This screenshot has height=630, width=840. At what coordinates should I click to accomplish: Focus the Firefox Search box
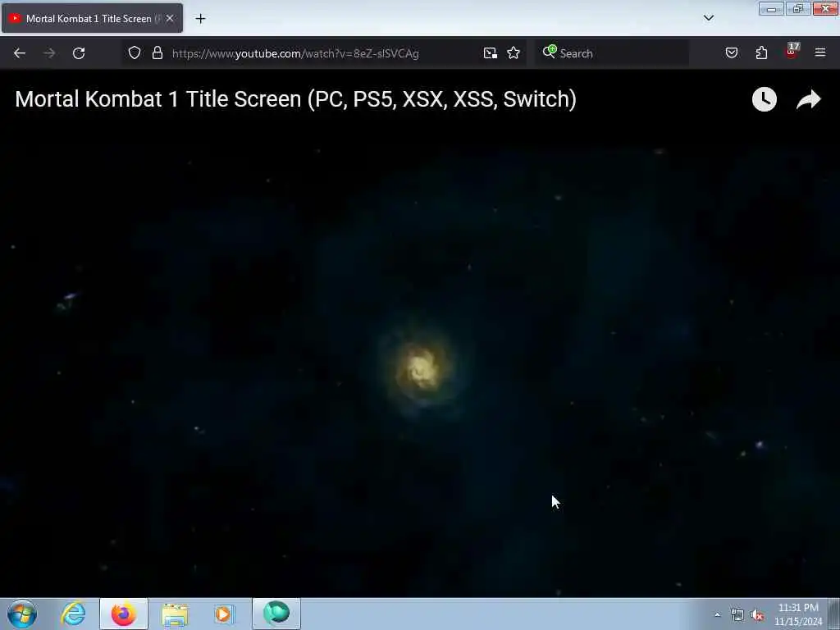click(612, 53)
